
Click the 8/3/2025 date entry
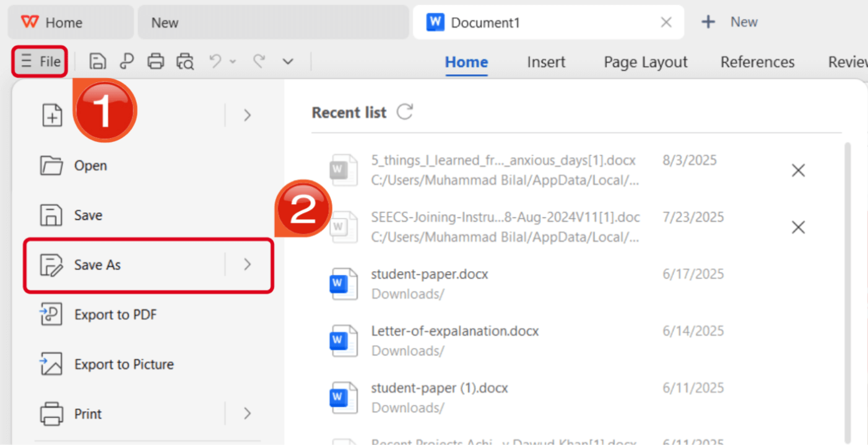coord(689,160)
